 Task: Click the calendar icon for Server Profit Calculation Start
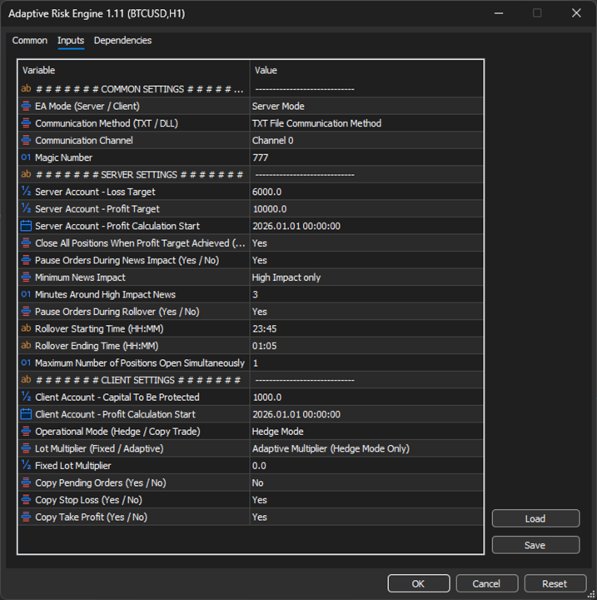(x=26, y=226)
